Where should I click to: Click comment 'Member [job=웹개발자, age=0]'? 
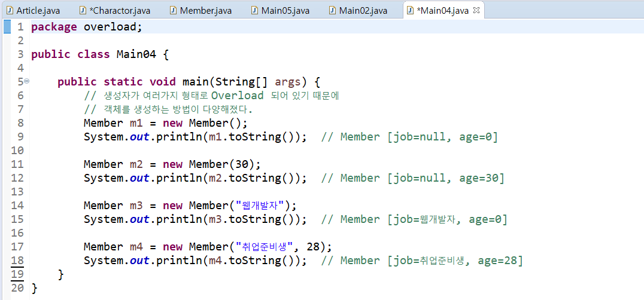(x=424, y=220)
